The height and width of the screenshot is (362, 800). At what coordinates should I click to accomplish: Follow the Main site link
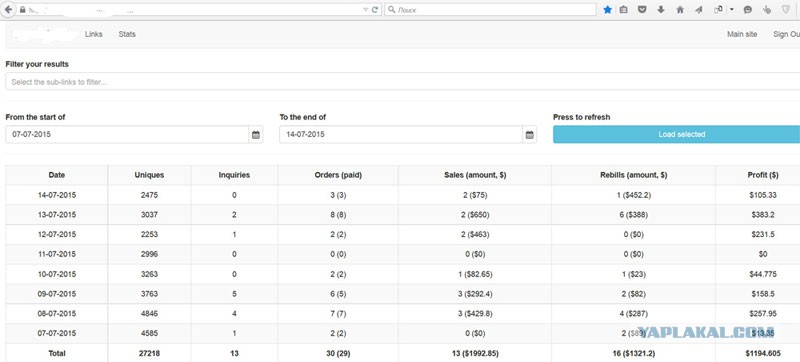742,34
